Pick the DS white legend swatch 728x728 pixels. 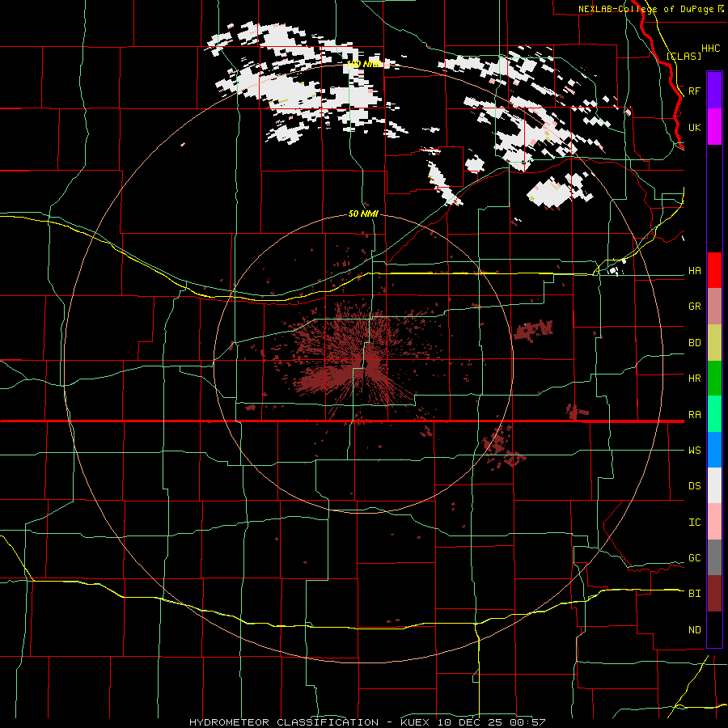tap(714, 485)
